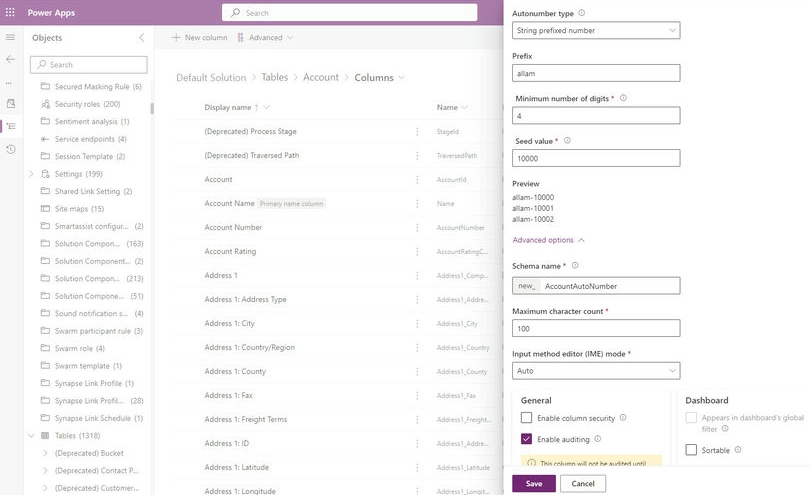The image size is (810, 495).
Task: Open the Advanced toolbar dropdown
Action: click(266, 37)
